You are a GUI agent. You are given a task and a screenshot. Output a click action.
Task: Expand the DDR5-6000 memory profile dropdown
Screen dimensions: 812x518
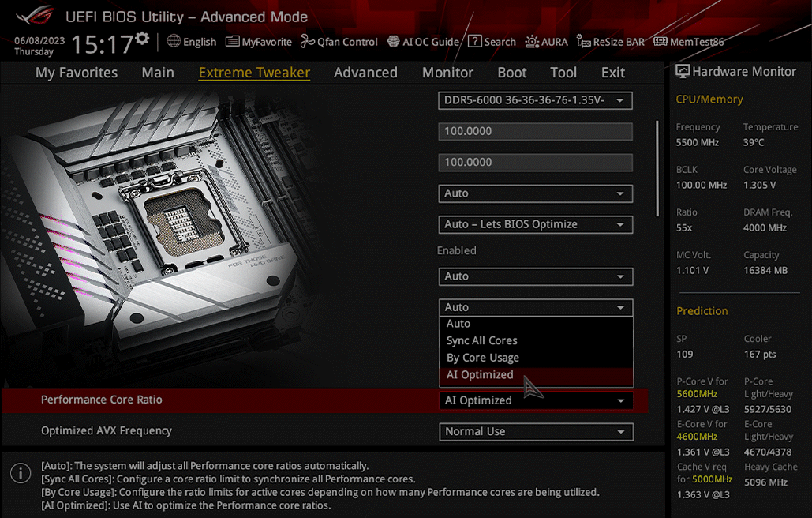(535, 100)
